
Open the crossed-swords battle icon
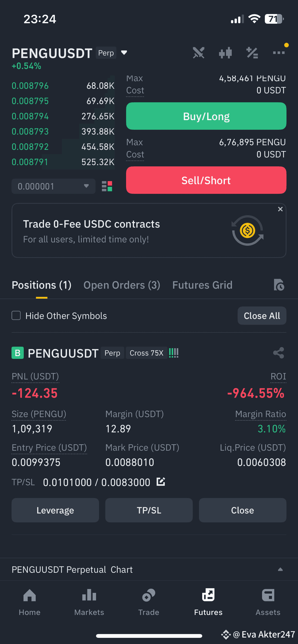198,53
